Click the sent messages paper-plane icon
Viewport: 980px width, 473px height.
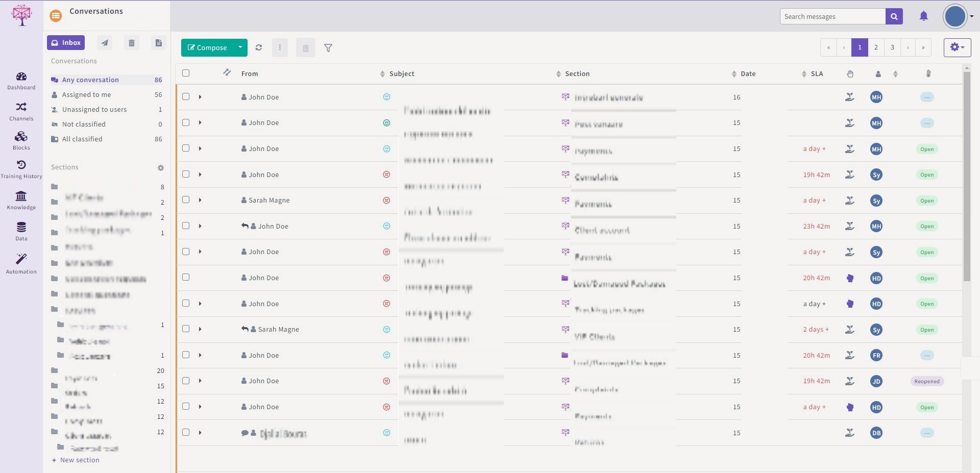tap(105, 43)
